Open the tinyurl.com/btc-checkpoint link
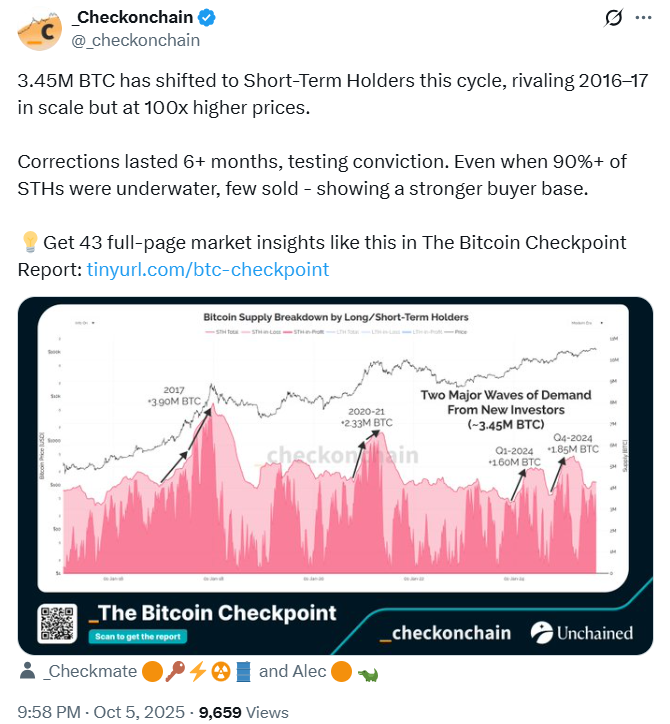 [207, 269]
